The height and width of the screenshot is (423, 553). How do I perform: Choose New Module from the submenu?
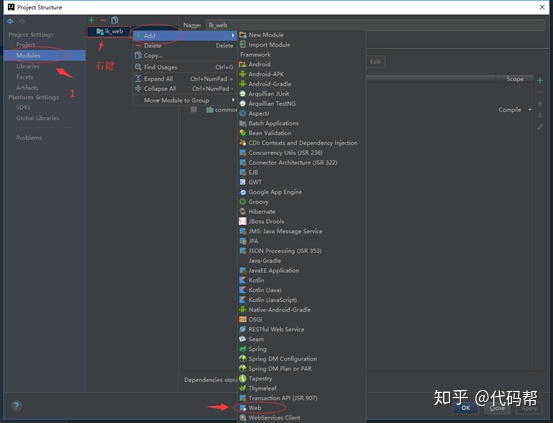(302, 35)
